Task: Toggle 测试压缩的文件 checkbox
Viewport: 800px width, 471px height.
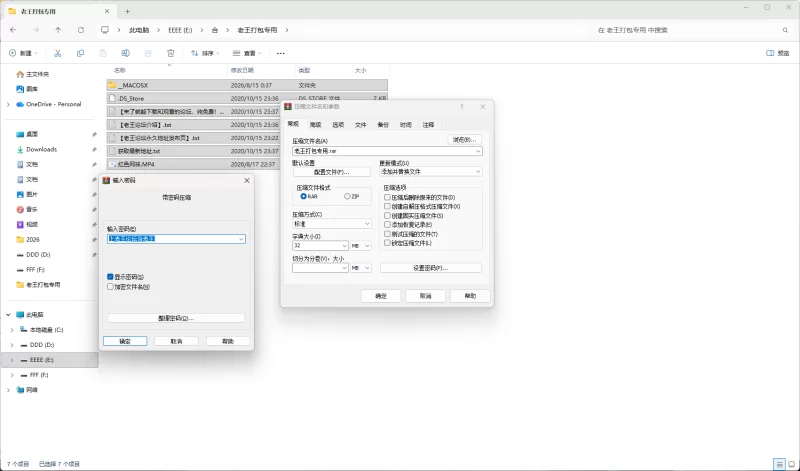Action: point(387,234)
